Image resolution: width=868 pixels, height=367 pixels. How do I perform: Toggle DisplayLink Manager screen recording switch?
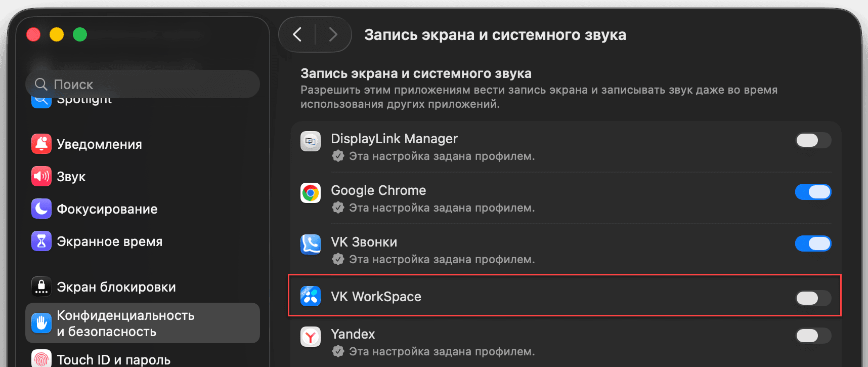[813, 140]
